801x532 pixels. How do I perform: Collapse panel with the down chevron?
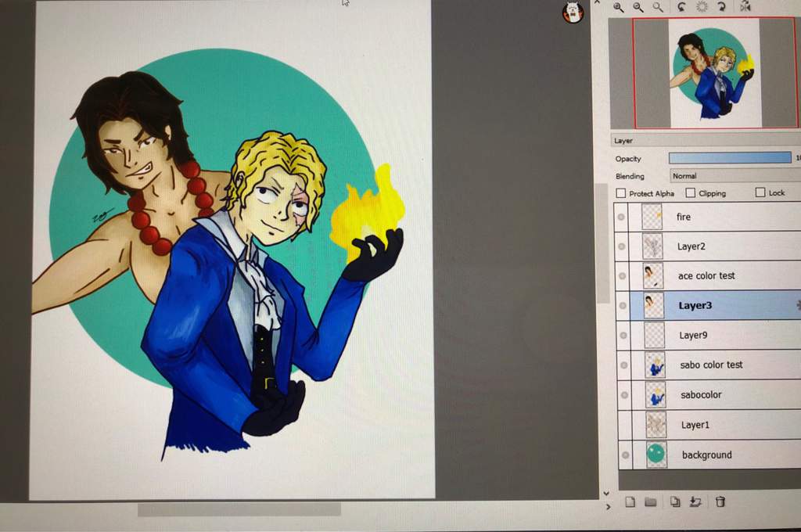(606, 494)
